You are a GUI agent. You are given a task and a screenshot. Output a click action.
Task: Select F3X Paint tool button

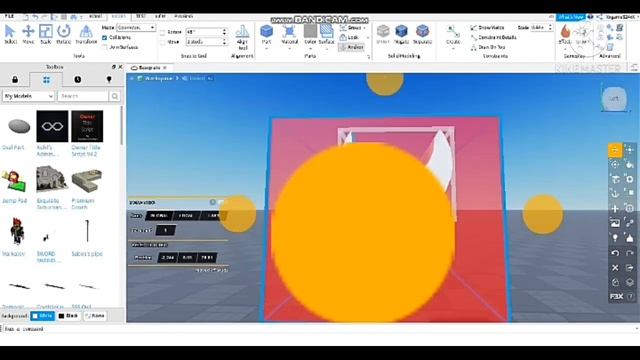point(630,164)
